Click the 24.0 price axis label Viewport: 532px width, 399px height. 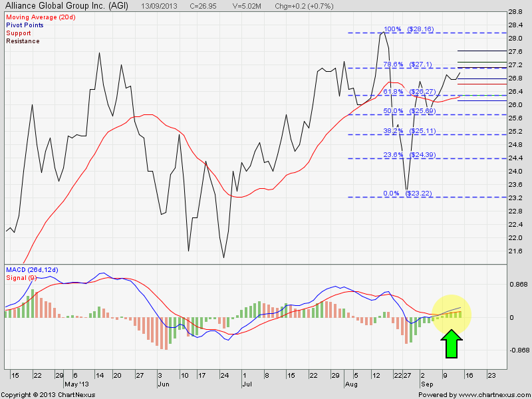[515, 172]
